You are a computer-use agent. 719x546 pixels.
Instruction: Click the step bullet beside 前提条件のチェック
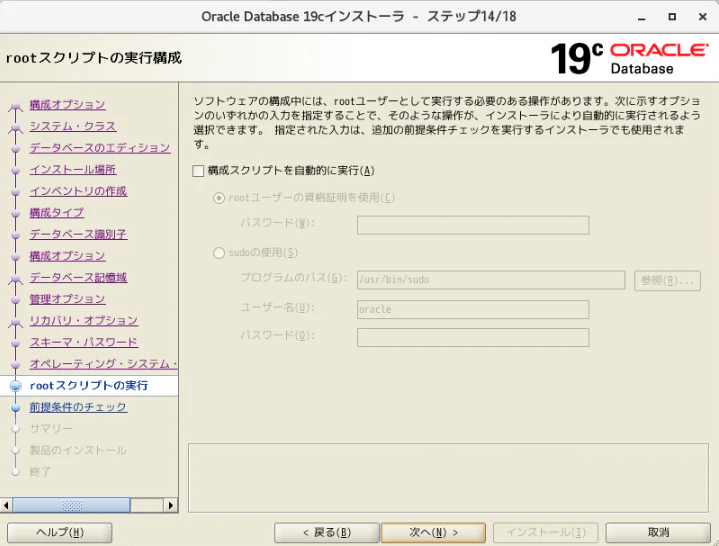(16, 408)
